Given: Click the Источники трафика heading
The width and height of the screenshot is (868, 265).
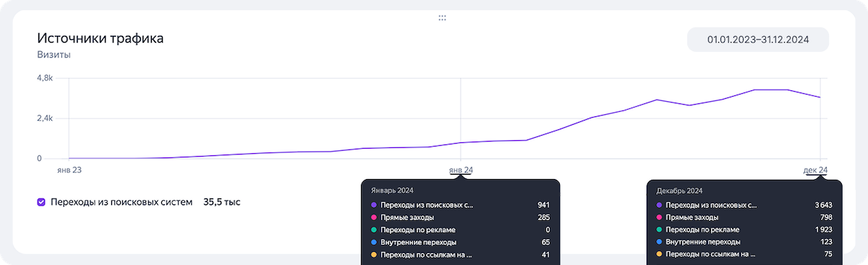Looking at the screenshot, I should [101, 38].
